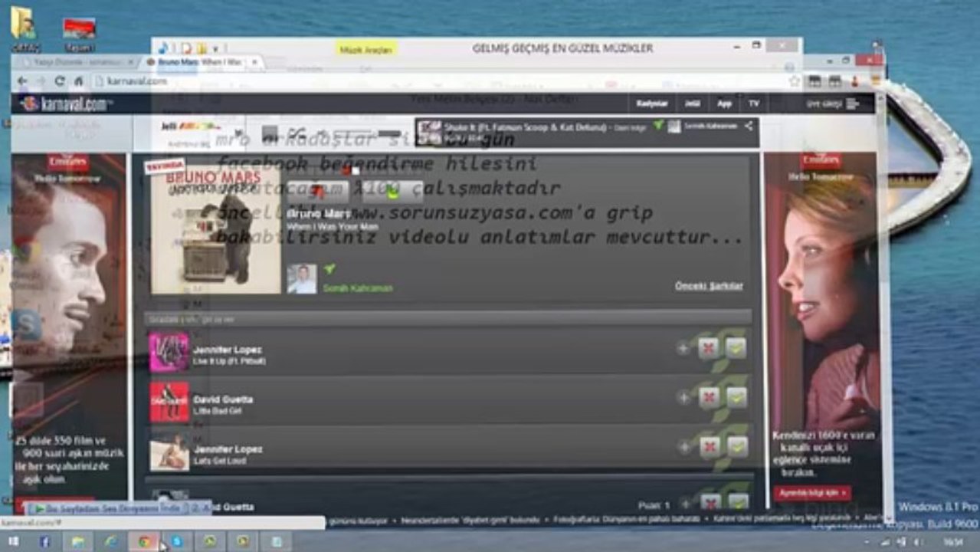
Task: Reject Jennifer Lopez Let's Get Loud with red X
Action: [709, 447]
